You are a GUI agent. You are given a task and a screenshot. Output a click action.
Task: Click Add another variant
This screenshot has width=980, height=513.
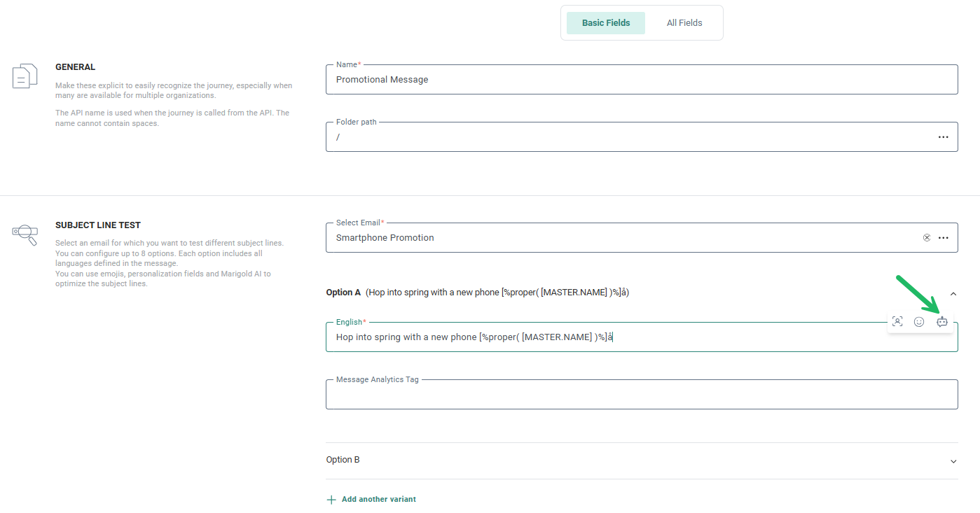click(x=378, y=500)
